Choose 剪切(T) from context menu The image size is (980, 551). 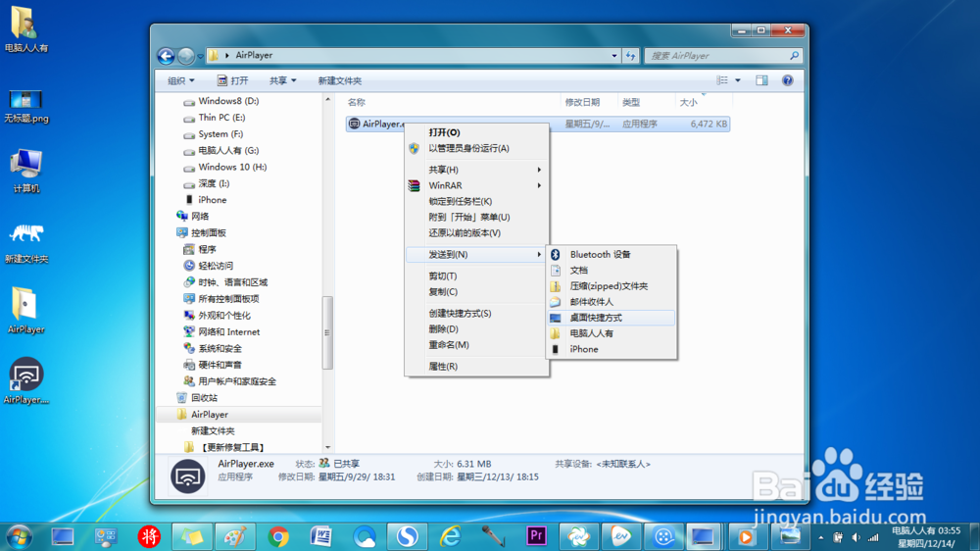pos(477,275)
